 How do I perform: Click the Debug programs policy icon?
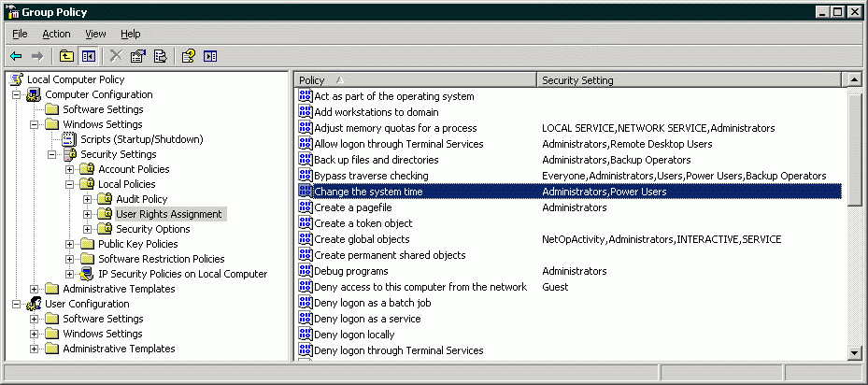coord(305,271)
